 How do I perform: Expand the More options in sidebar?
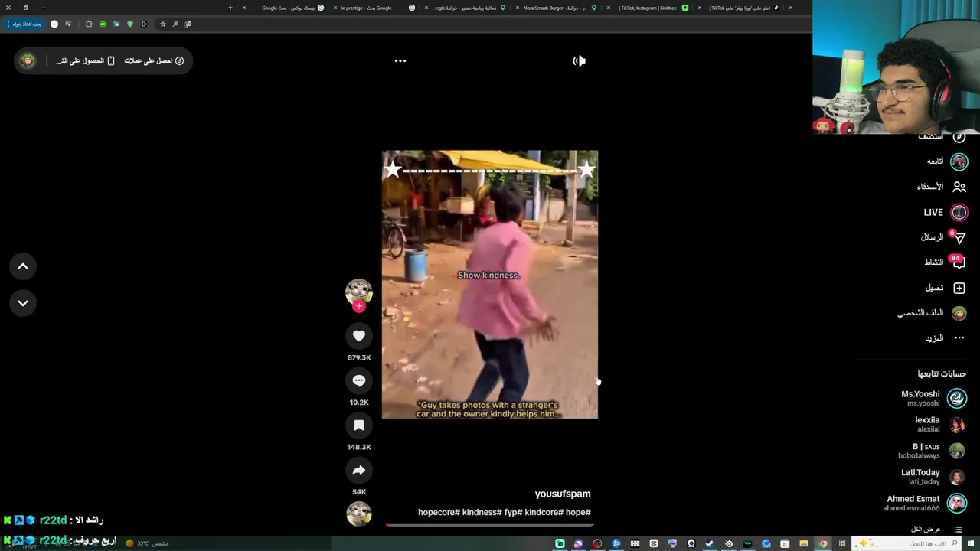(944, 338)
